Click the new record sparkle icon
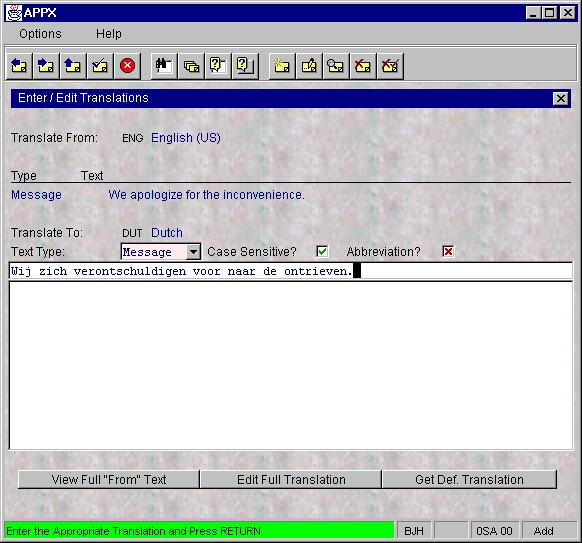The width and height of the screenshot is (582, 543). (x=282, y=66)
